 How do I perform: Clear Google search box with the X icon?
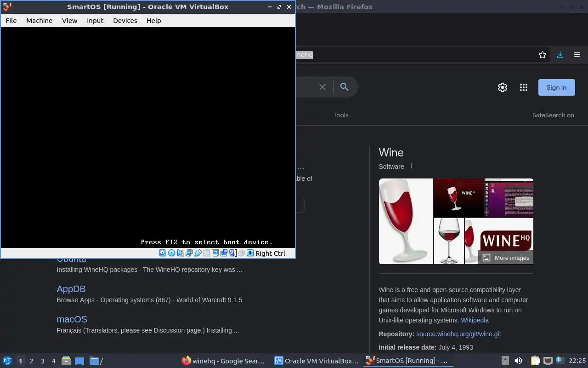pos(322,87)
